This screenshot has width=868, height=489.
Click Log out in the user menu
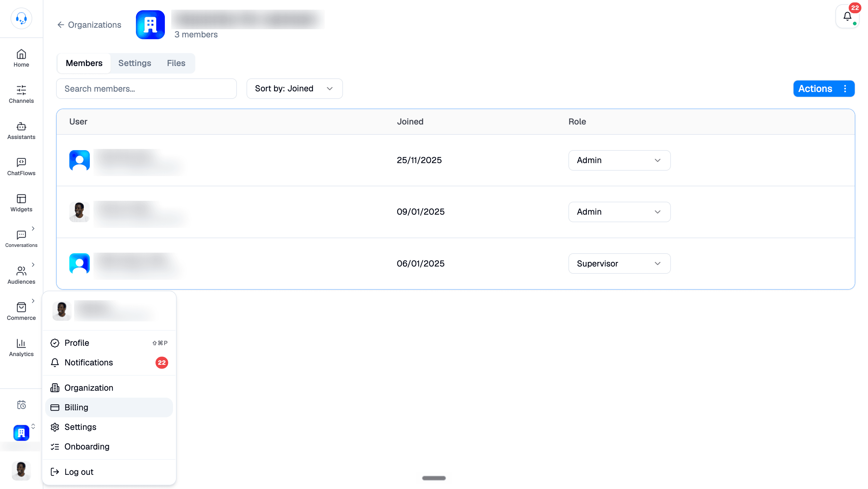click(109, 472)
